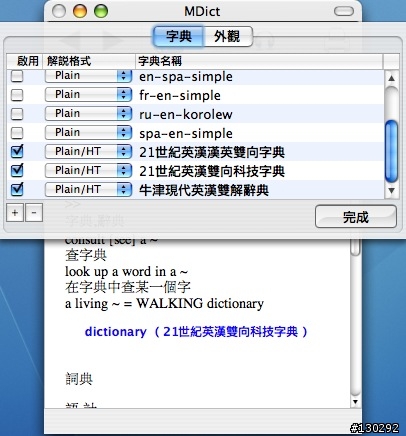The width and height of the screenshot is (406, 436).
Task: Open format dropdown for en-spa-simple
Action: (88, 76)
